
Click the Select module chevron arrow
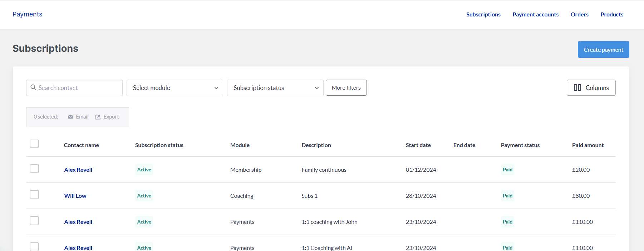(x=216, y=88)
